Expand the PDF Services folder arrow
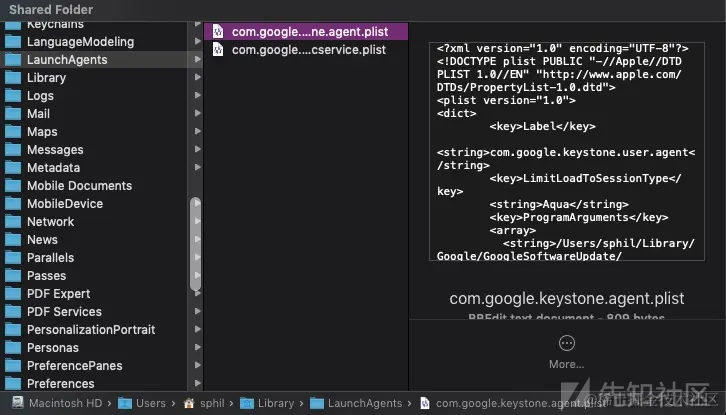The image size is (726, 415). tap(198, 311)
